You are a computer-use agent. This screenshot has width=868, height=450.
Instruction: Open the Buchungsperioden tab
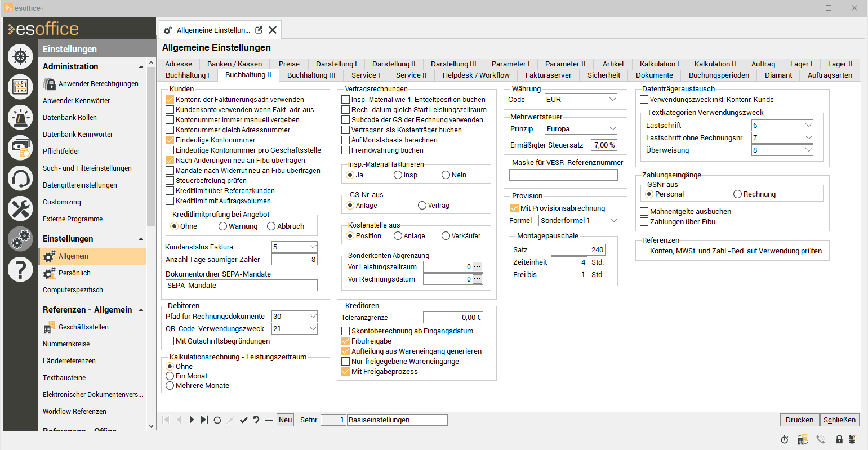pyautogui.click(x=719, y=75)
